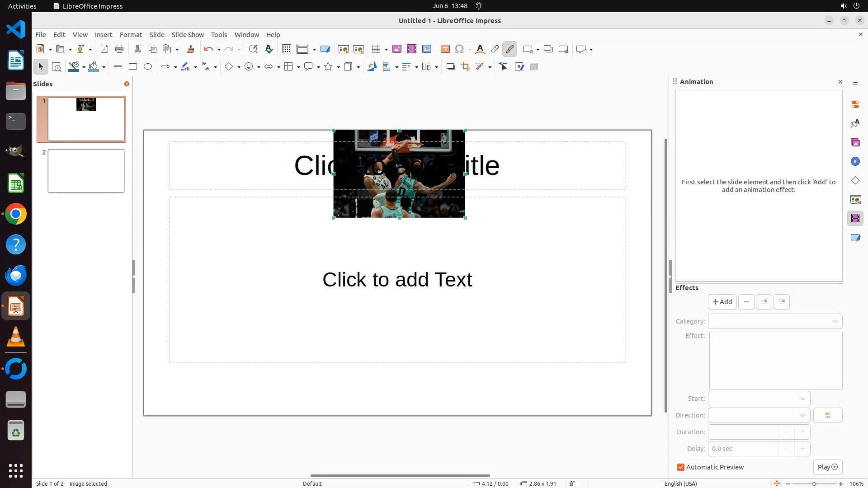Viewport: 868px width, 488px height.
Task: Toggle the Automatic Preview checkbox
Action: point(681,467)
